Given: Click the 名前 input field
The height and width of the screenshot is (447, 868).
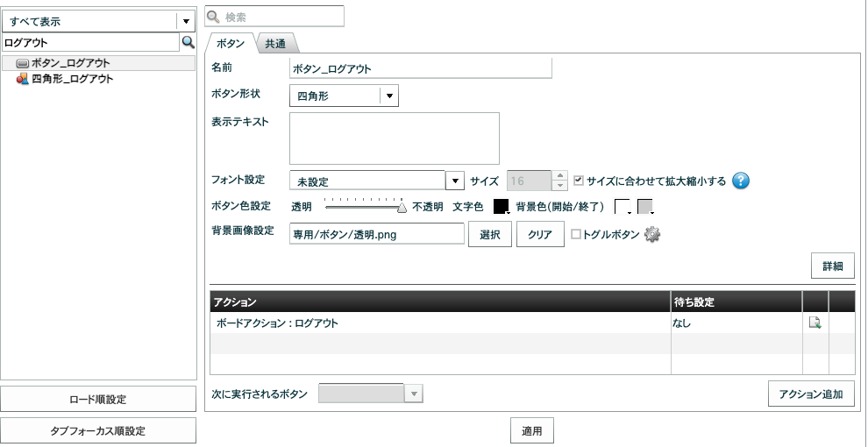Looking at the screenshot, I should (x=421, y=68).
